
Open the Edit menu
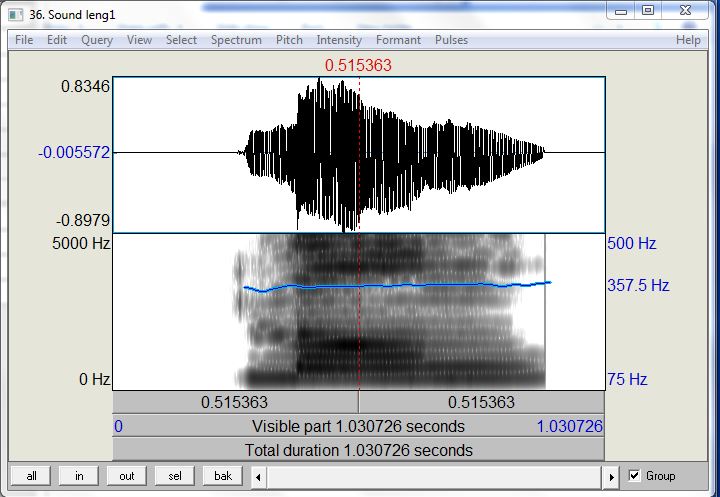click(57, 40)
